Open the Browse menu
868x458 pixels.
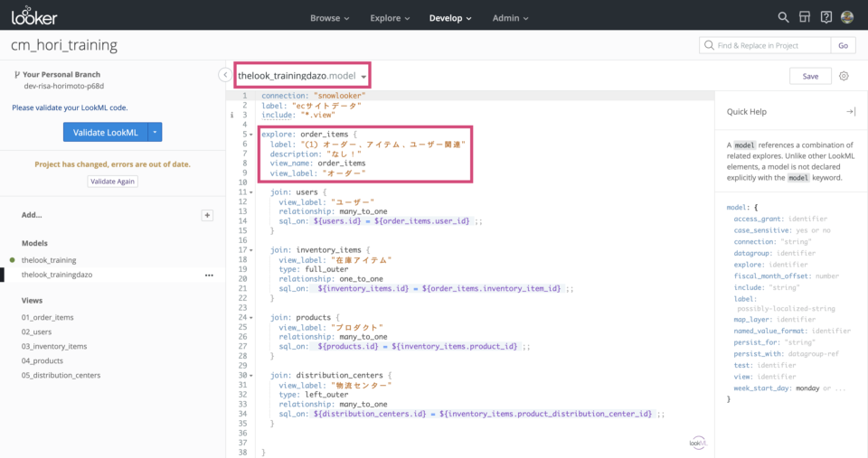[329, 18]
